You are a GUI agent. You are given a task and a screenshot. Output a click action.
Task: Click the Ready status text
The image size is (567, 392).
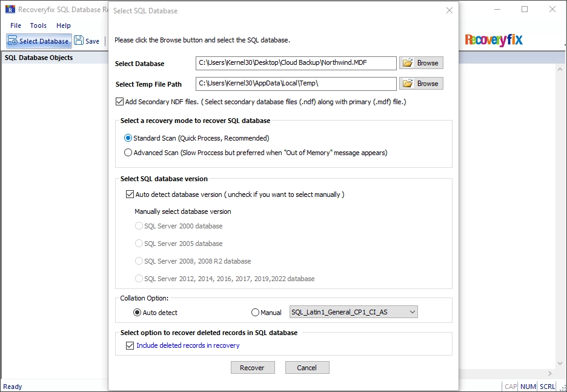pos(13,387)
